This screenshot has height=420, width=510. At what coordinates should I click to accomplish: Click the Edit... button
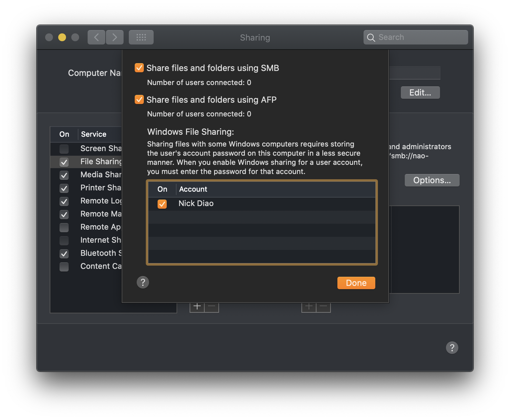tap(420, 93)
